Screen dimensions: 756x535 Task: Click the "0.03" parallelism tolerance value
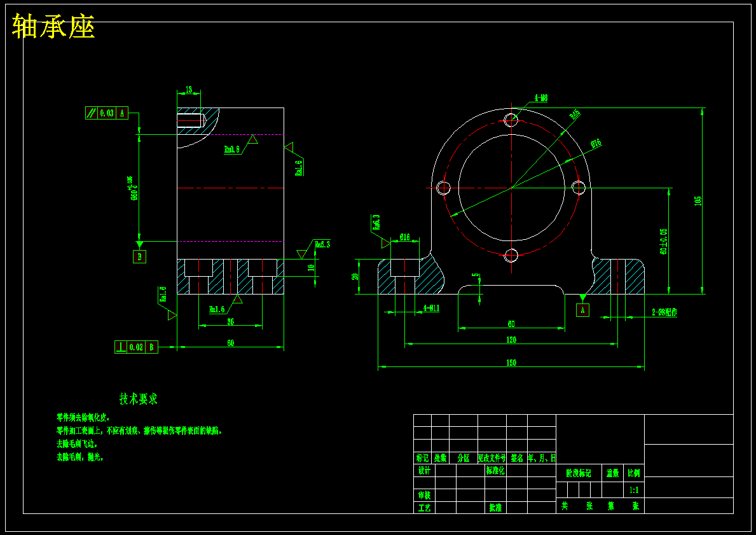107,113
